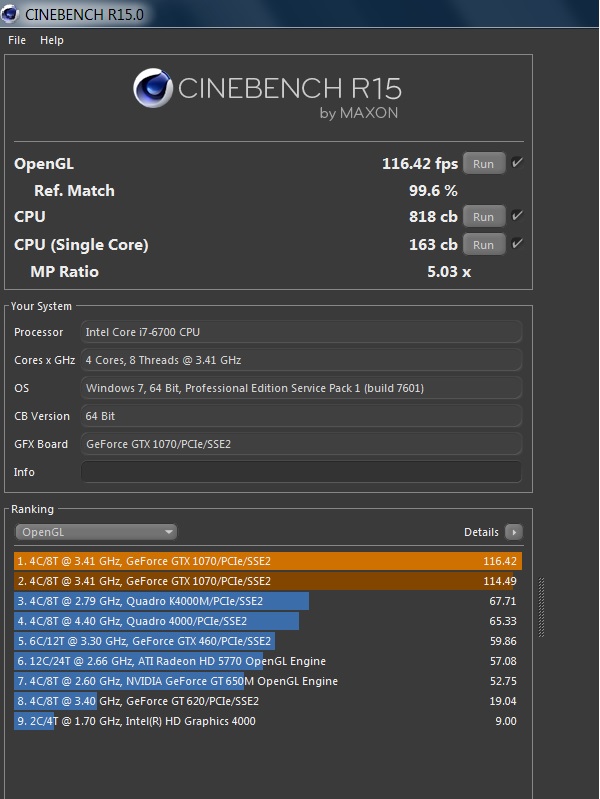Click the 116.42 fps OpenGL score
The height and width of the screenshot is (799, 600).
click(x=420, y=164)
